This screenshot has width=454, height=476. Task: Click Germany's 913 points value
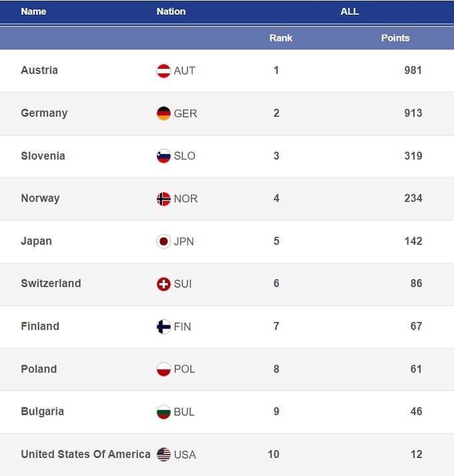pos(413,113)
